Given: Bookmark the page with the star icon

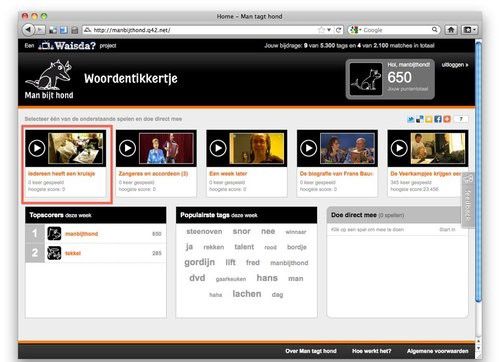Looking at the screenshot, I should [x=321, y=30].
